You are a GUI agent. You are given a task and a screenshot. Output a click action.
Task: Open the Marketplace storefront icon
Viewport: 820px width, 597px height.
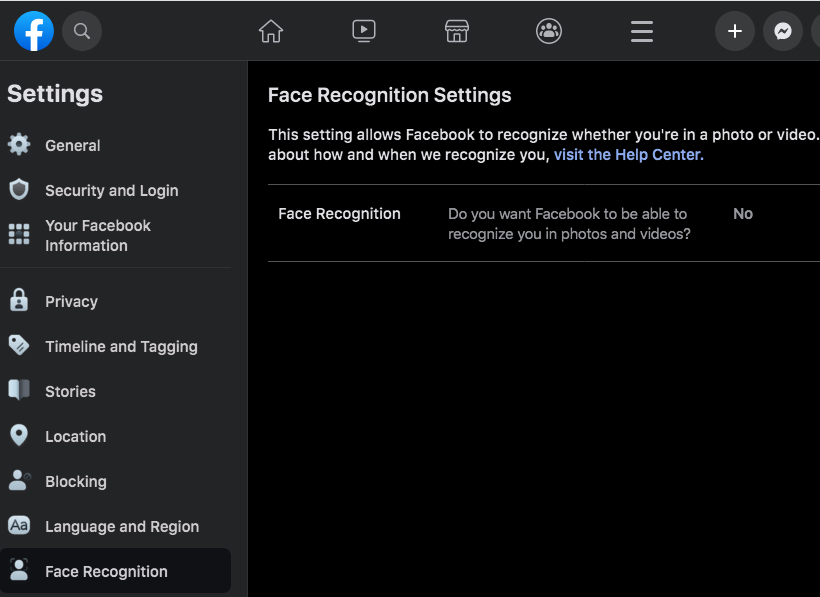(x=457, y=31)
